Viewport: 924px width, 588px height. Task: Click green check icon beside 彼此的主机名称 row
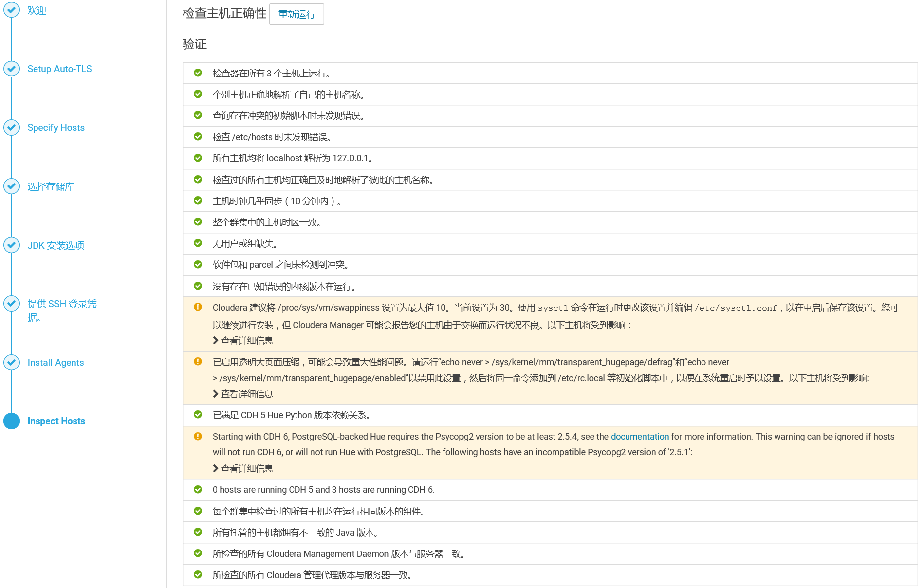tap(198, 180)
